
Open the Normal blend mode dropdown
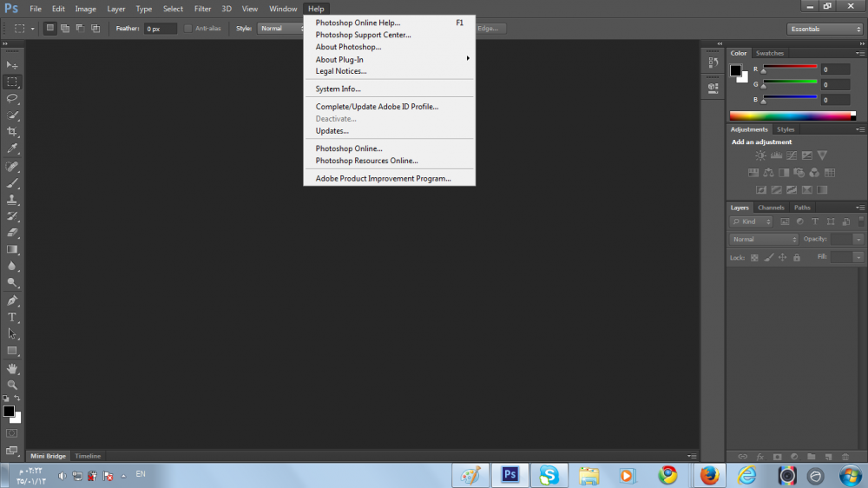pos(764,239)
